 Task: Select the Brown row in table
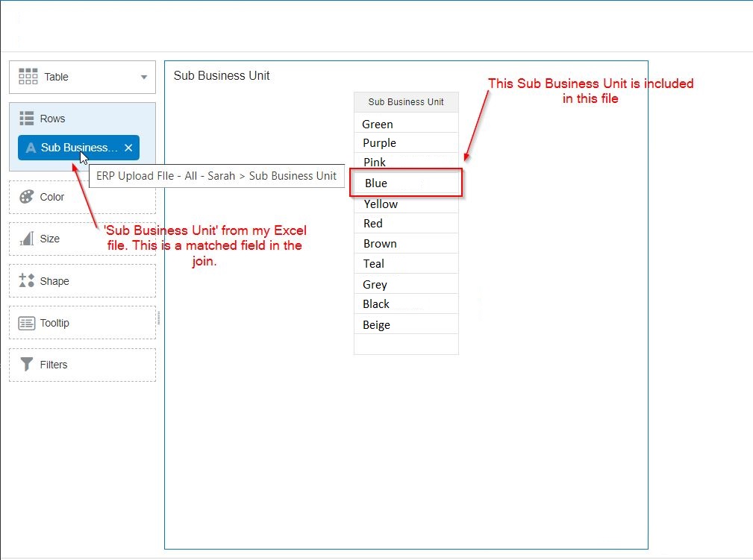406,244
